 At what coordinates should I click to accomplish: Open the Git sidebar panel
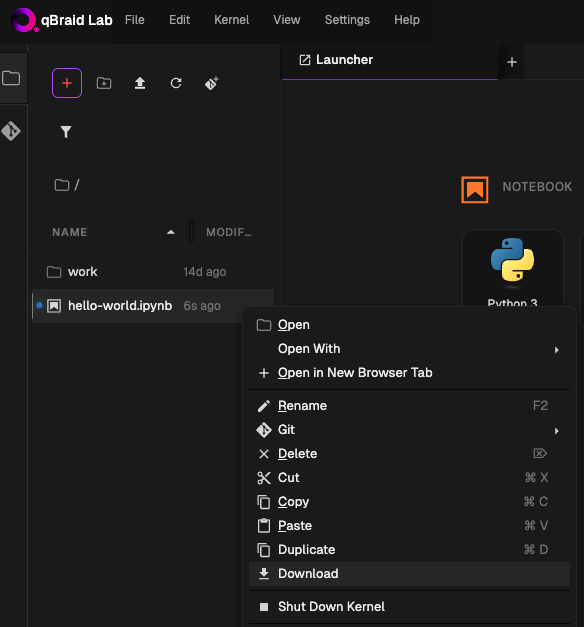click(x=11, y=131)
